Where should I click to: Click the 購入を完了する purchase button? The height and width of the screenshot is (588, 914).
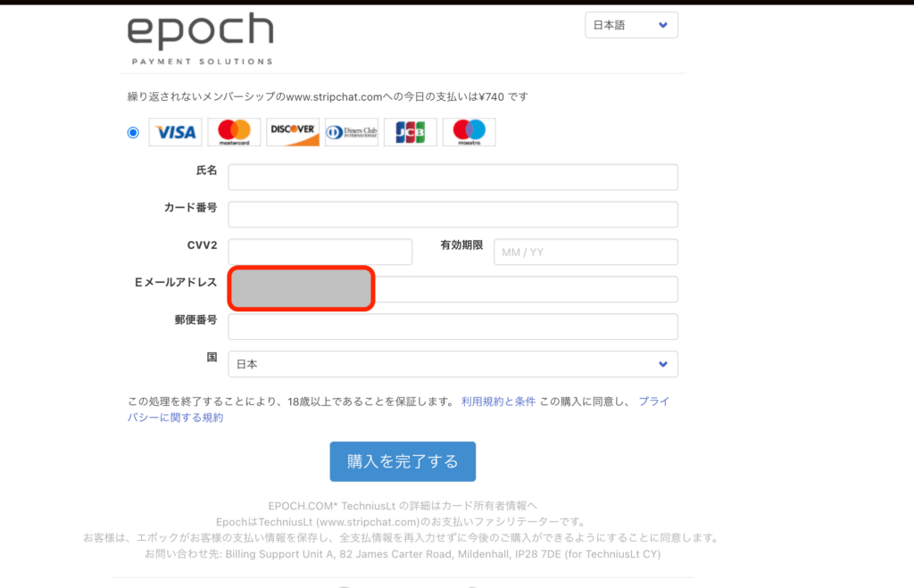(x=403, y=461)
